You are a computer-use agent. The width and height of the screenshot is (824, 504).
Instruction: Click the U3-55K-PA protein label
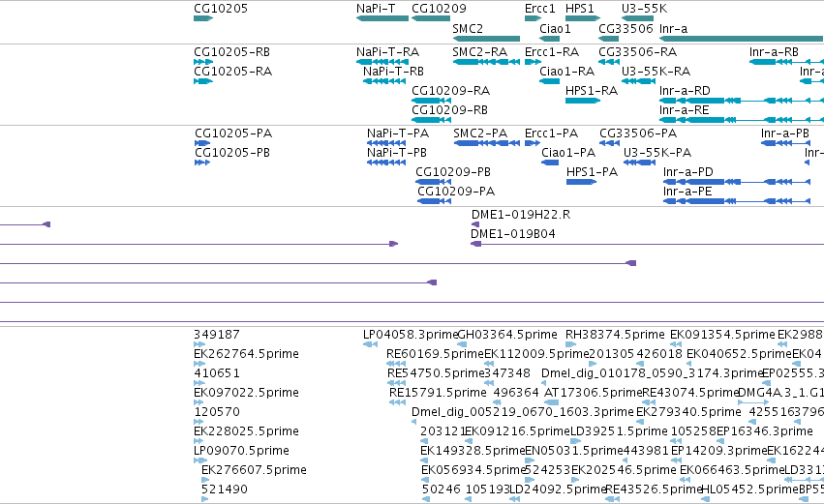coord(657,153)
